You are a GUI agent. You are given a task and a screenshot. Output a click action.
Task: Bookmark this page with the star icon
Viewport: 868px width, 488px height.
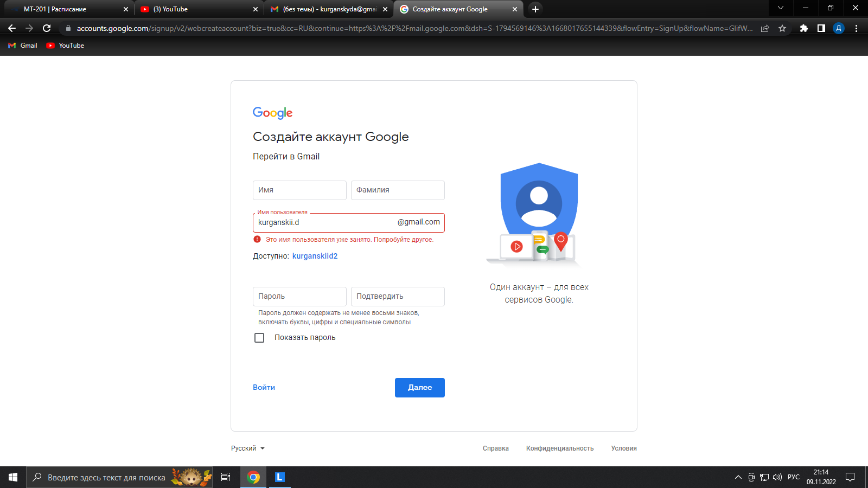point(782,28)
